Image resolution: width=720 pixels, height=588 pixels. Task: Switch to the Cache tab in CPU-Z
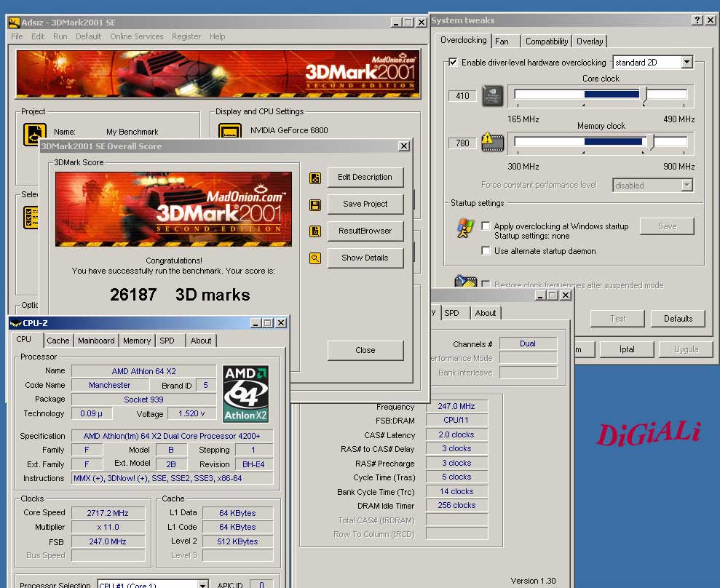[x=58, y=341]
